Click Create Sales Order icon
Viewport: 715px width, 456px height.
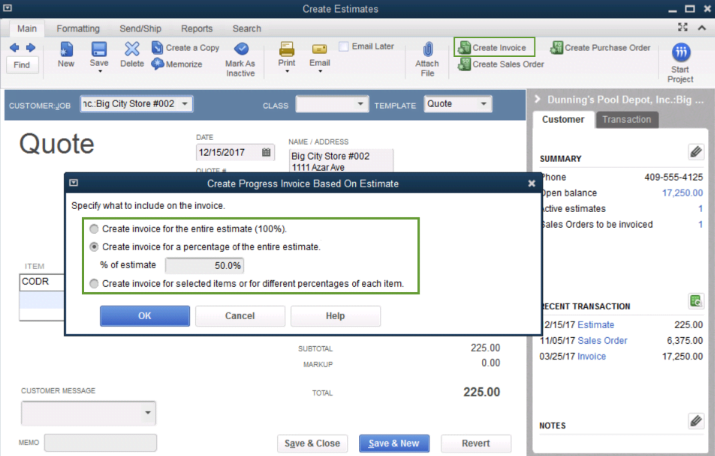[x=464, y=64]
